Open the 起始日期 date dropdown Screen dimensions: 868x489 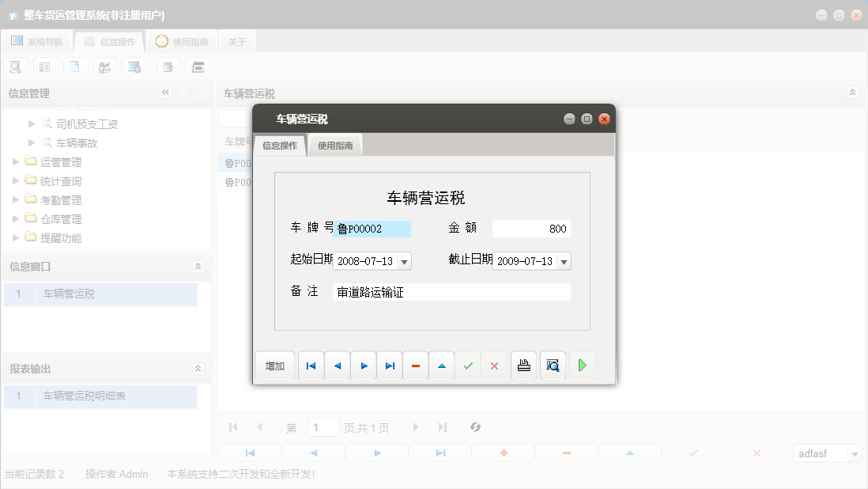(402, 260)
